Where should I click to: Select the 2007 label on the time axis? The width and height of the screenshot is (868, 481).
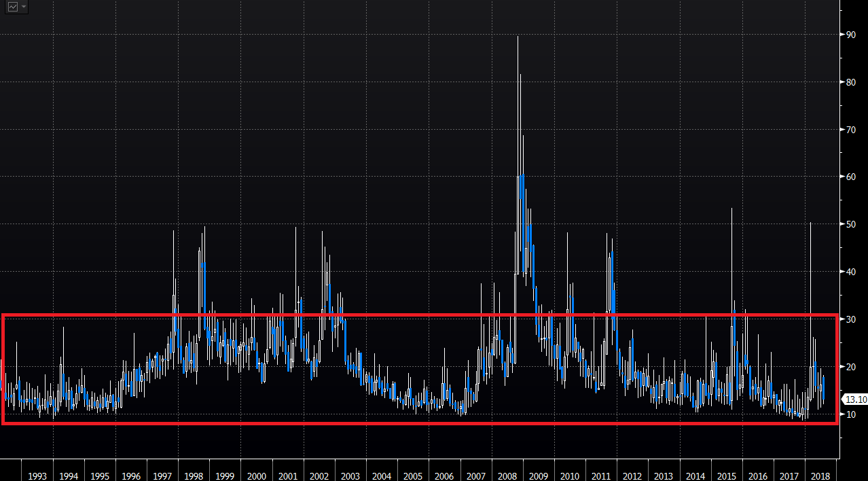coord(476,477)
